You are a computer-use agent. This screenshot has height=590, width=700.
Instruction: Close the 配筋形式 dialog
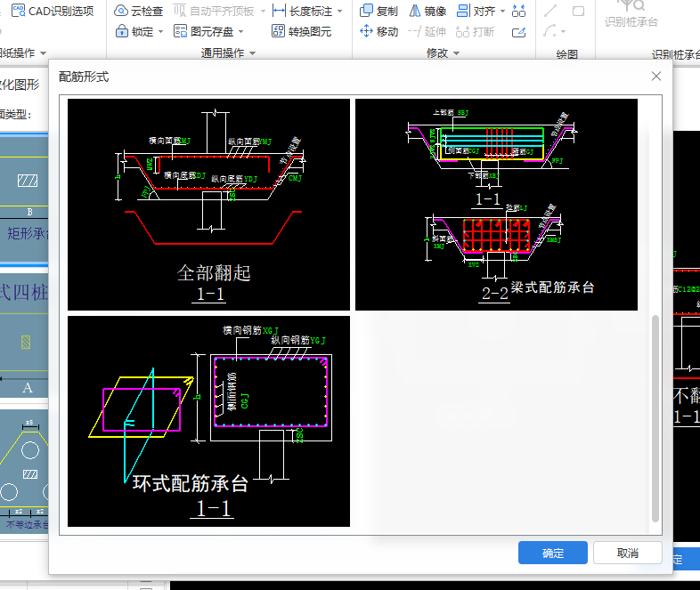click(x=655, y=77)
